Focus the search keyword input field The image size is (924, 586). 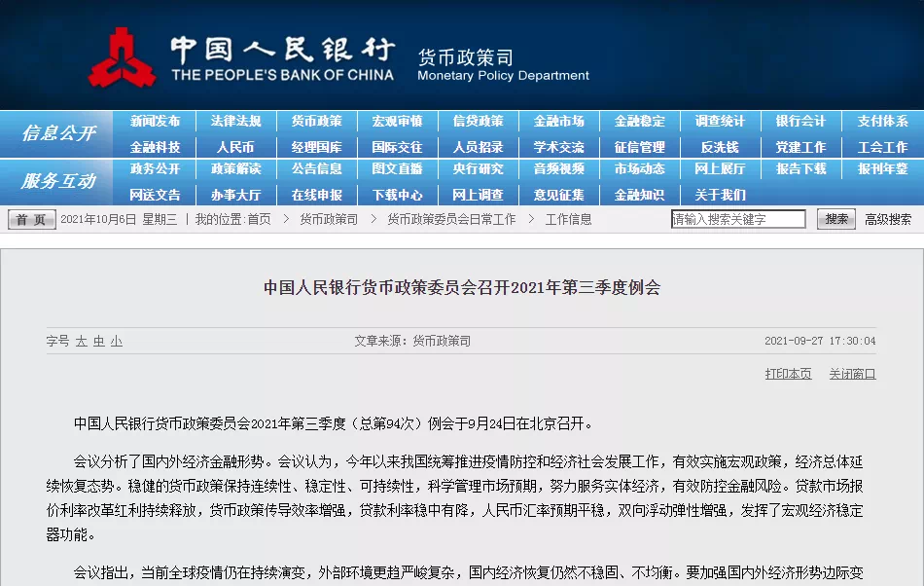[738, 219]
